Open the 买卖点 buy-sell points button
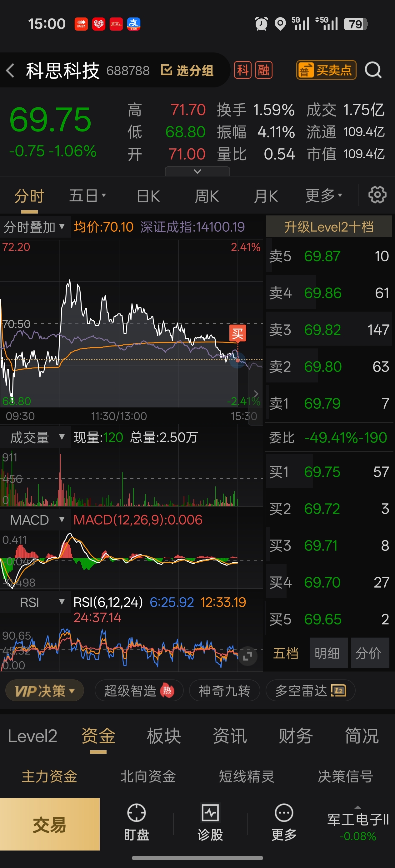This screenshot has height=868, width=395. [x=326, y=70]
